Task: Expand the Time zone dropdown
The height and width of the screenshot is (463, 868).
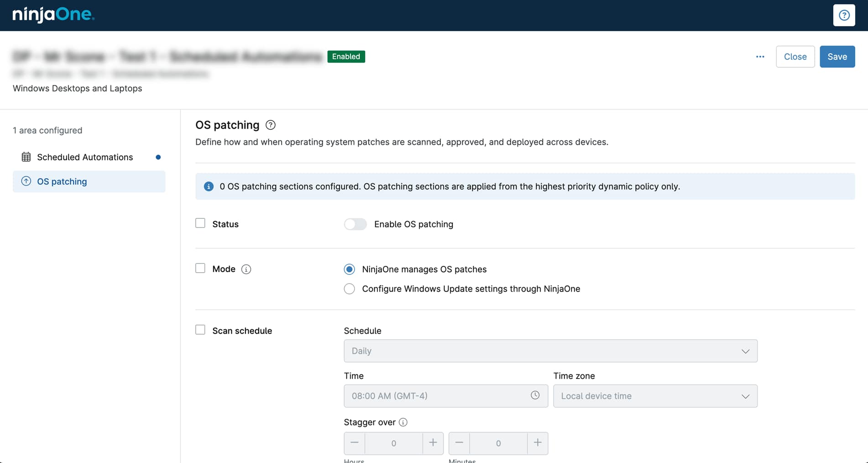Action: (655, 396)
